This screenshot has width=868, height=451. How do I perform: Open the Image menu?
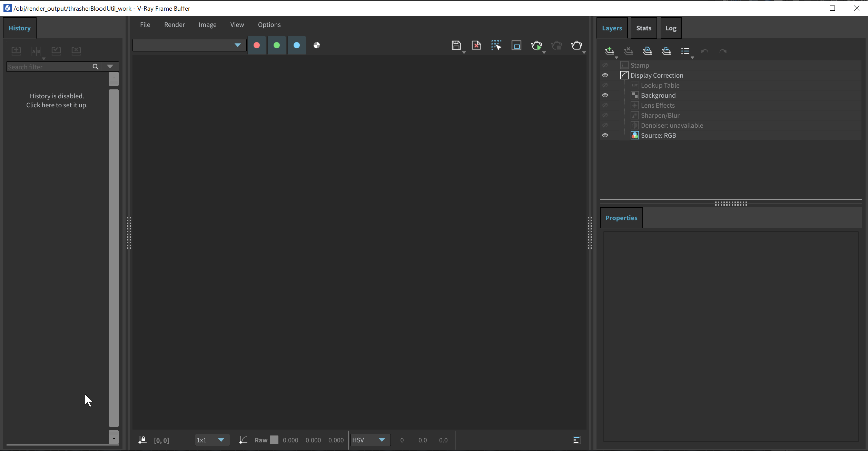click(207, 24)
